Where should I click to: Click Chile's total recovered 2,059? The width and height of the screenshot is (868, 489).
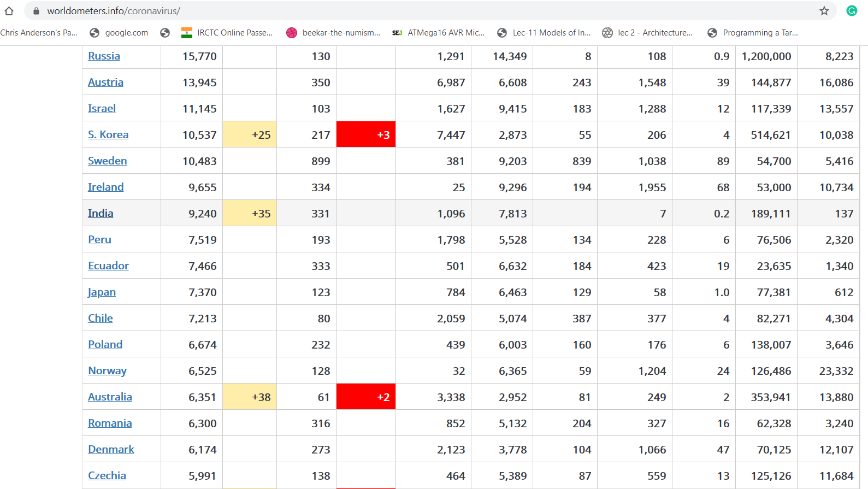coord(451,319)
